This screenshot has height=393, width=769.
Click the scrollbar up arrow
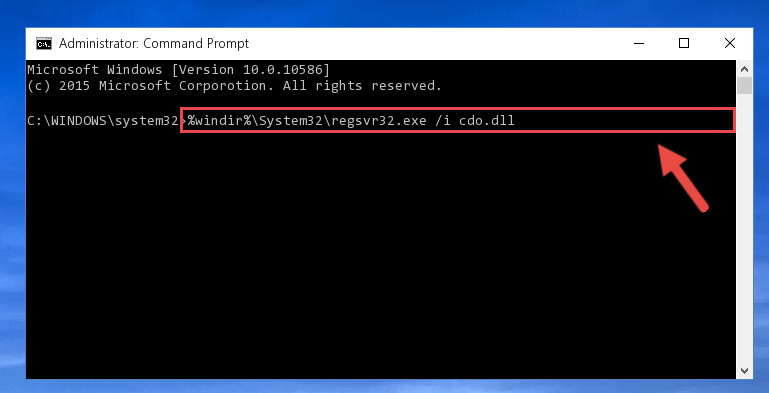pyautogui.click(x=744, y=69)
